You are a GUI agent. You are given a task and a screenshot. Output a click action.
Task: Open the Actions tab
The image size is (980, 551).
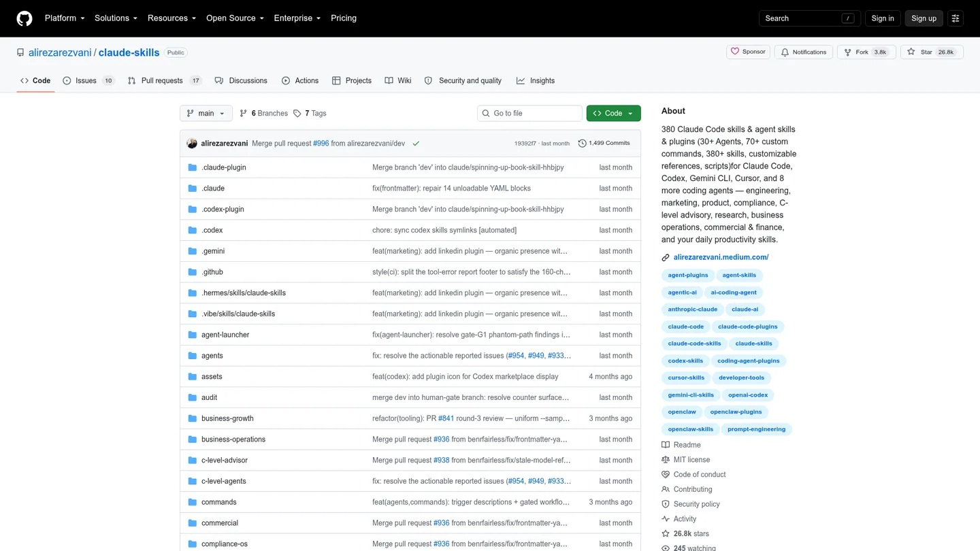click(x=300, y=81)
